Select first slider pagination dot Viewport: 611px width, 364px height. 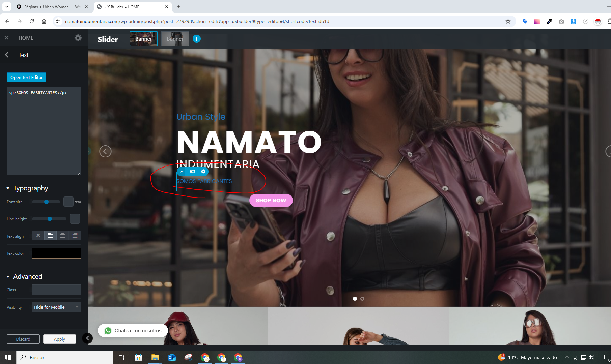tap(355, 299)
